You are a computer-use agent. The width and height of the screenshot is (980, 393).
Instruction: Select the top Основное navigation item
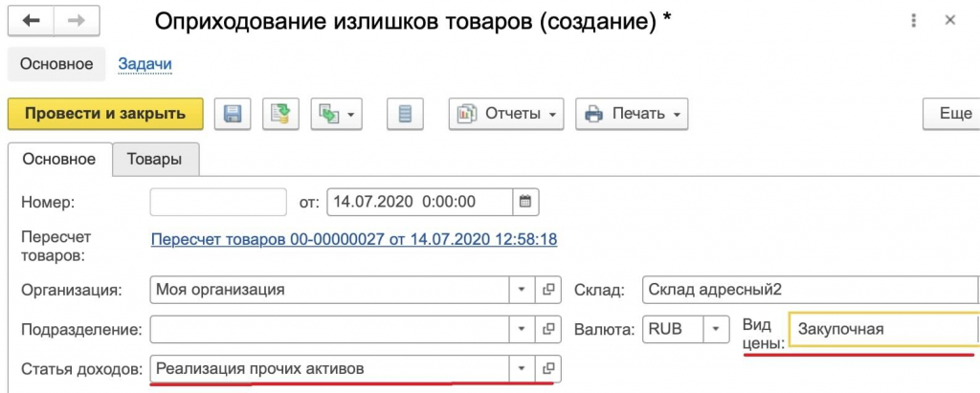(x=56, y=64)
